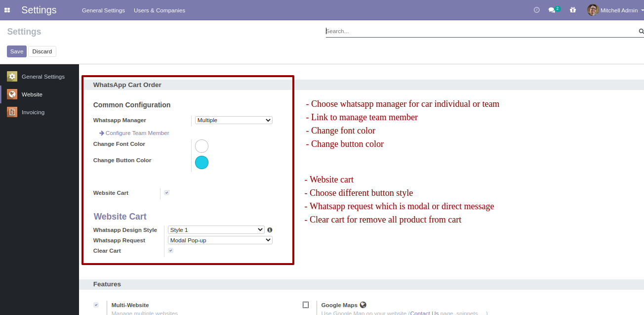Screen dimensions: 644x315
Task: Select General Settings in sidebar
Action: point(40,77)
